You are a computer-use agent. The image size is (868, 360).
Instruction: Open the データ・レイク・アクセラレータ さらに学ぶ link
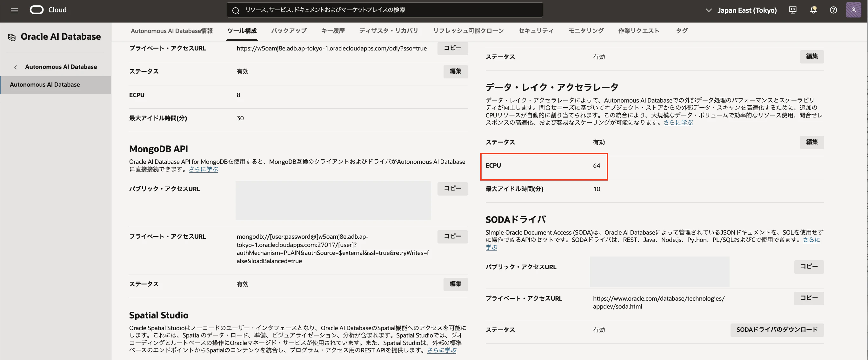[678, 123]
